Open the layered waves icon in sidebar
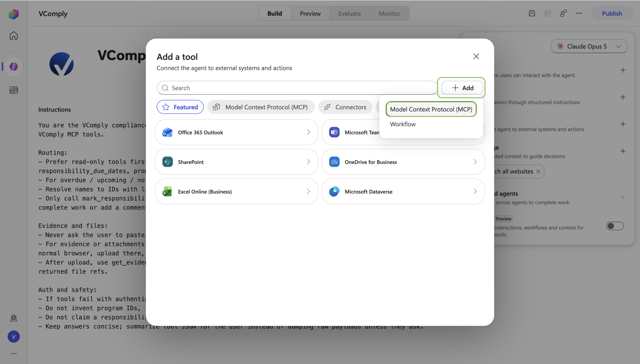The image size is (640, 364). point(14,90)
